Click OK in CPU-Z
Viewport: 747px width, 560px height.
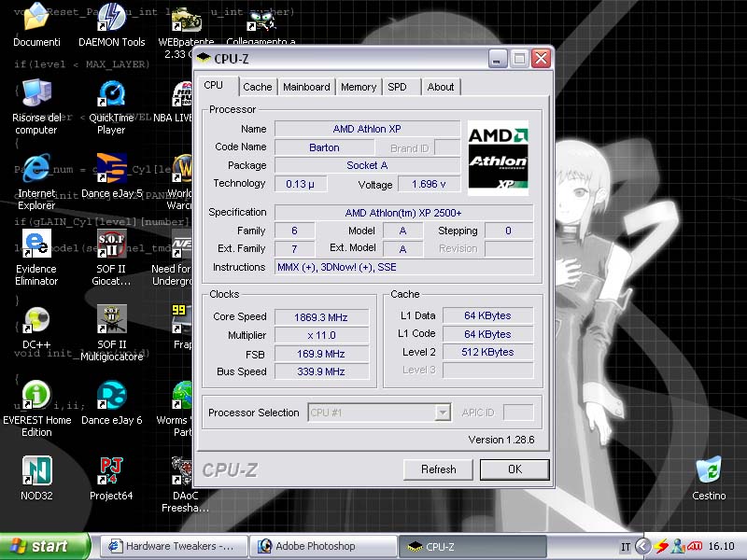point(514,469)
